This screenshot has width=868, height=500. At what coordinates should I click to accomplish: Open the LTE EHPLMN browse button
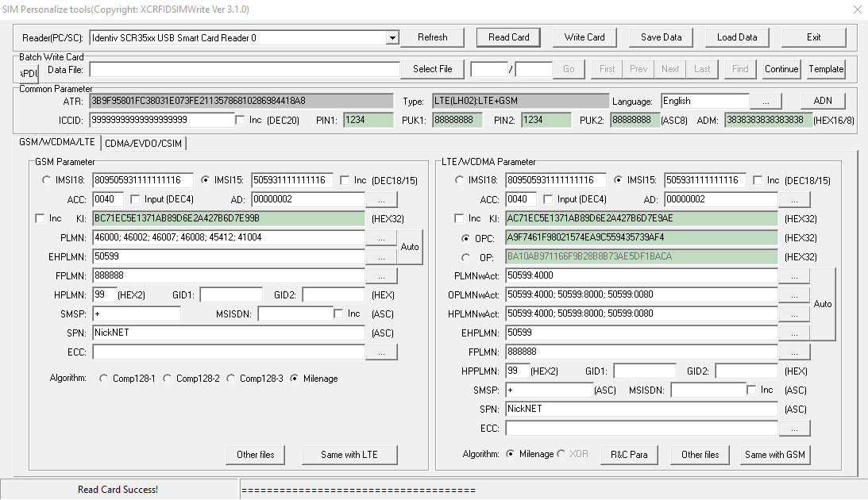tap(794, 333)
